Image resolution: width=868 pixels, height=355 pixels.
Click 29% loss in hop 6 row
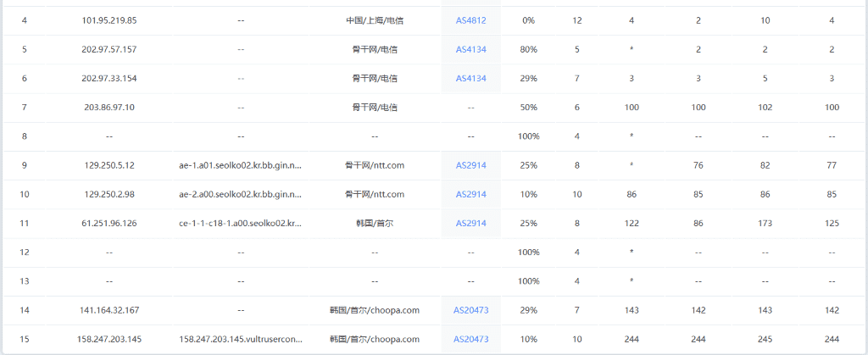point(529,79)
